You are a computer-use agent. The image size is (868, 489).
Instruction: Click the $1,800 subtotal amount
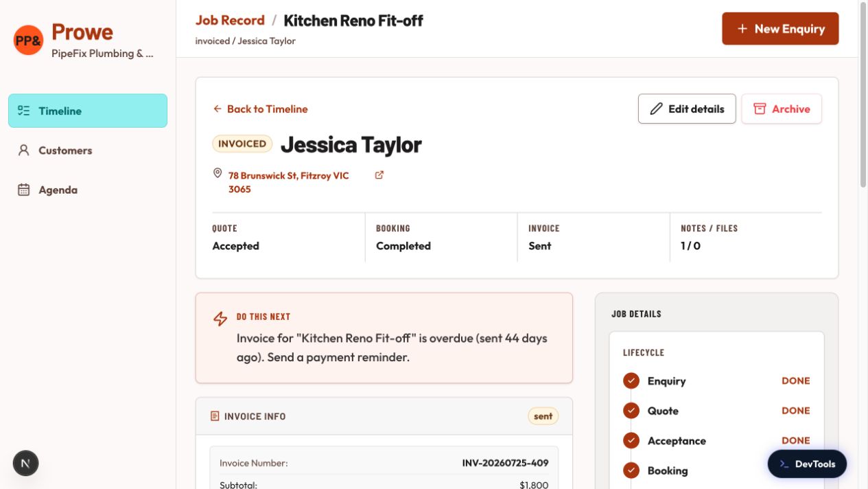click(534, 485)
